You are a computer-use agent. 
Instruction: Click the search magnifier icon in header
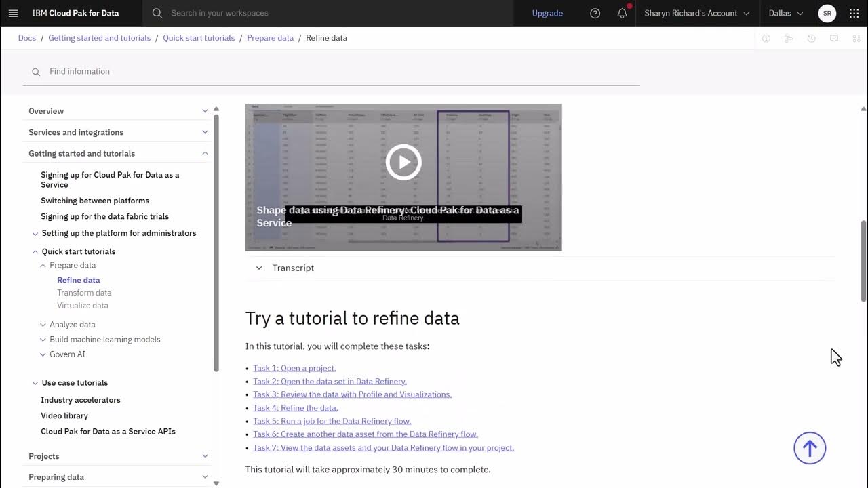pos(157,13)
